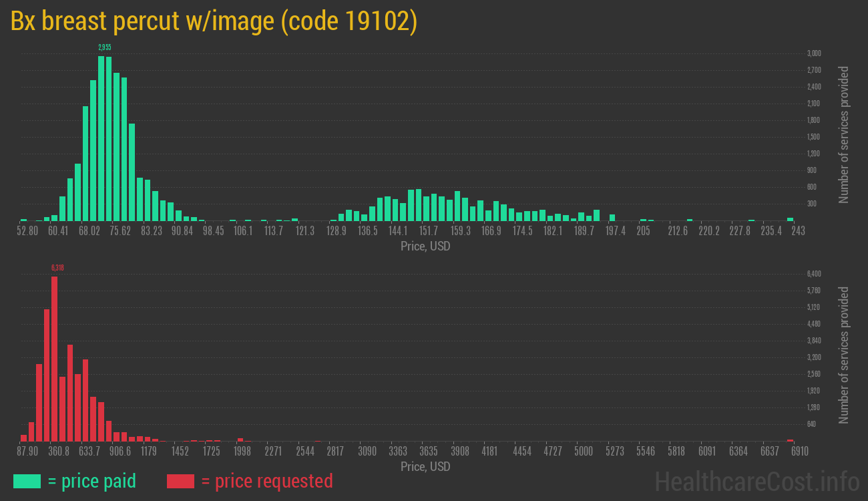Click the red price requested legend swatch
Screen dimensions: 868x501
point(180,481)
